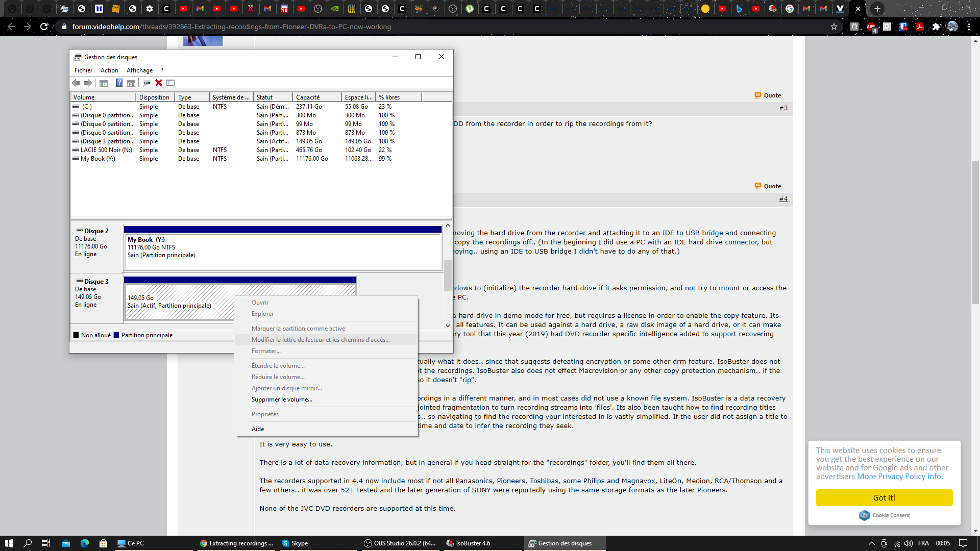The width and height of the screenshot is (980, 551).
Task: Click the Forward arrow in Disk Management toolbar
Action: 88,83
